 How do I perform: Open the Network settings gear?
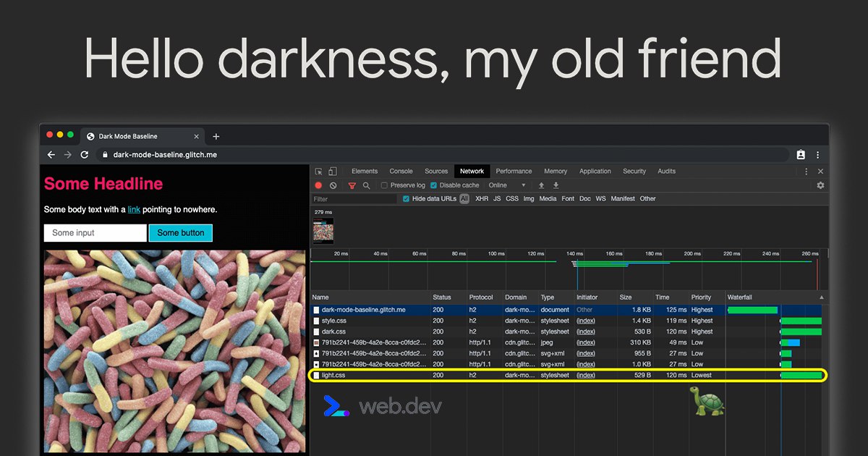click(820, 185)
